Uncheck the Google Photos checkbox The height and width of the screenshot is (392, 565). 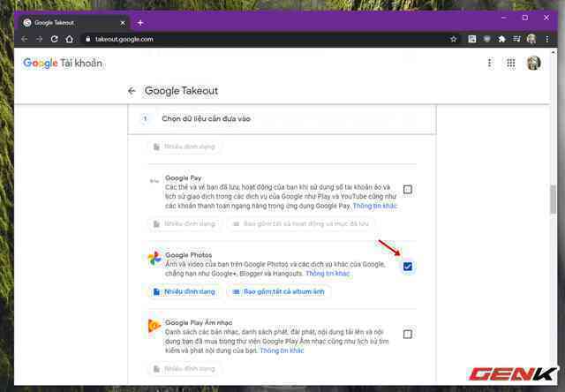(x=408, y=267)
